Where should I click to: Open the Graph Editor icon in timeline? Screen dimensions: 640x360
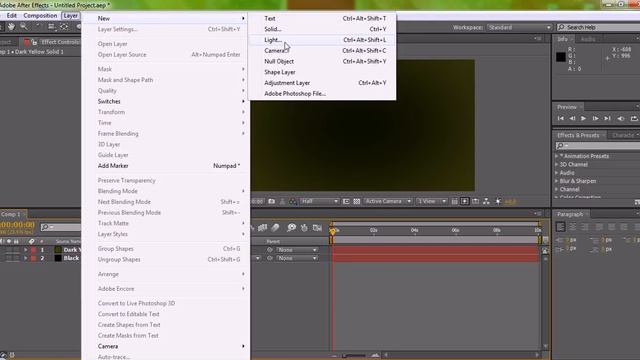click(x=317, y=228)
